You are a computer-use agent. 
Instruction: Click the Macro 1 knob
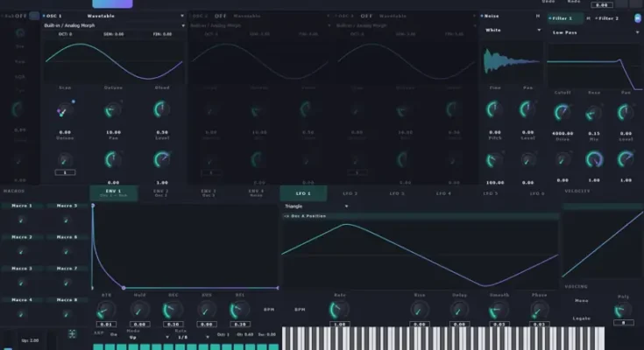coord(21,220)
